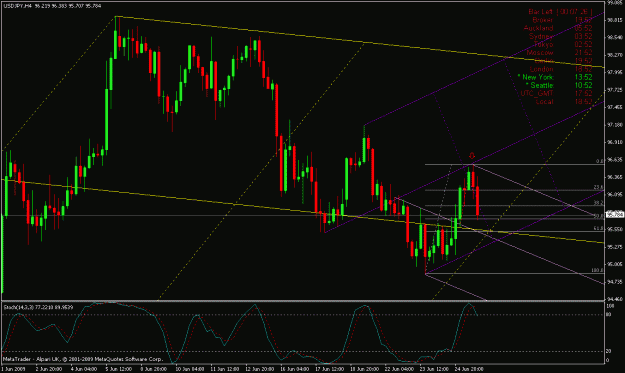Click the '18 Jun 20:00' time axis label
Image resolution: width=625 pixels, height=373 pixels.
pos(365,369)
